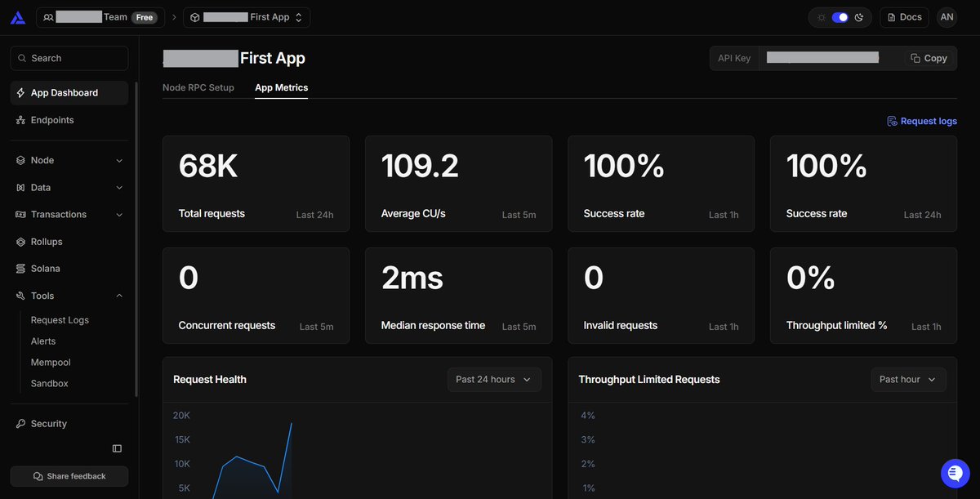This screenshot has width=980, height=499.
Task: Open Security in sidebar
Action: (x=69, y=424)
